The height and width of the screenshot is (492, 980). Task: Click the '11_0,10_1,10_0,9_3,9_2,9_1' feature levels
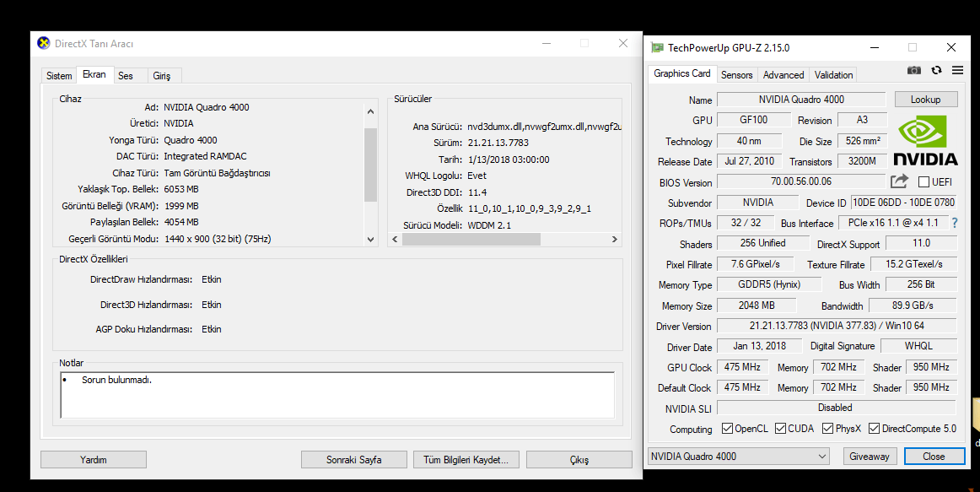(530, 208)
